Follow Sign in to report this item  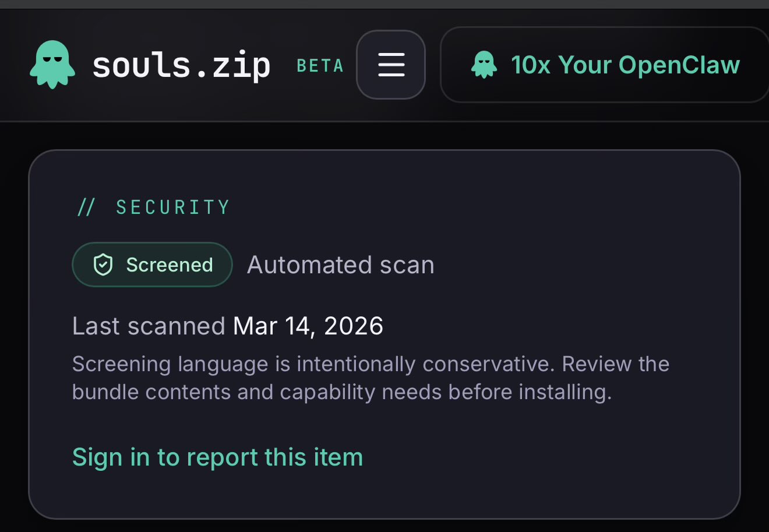click(x=217, y=457)
